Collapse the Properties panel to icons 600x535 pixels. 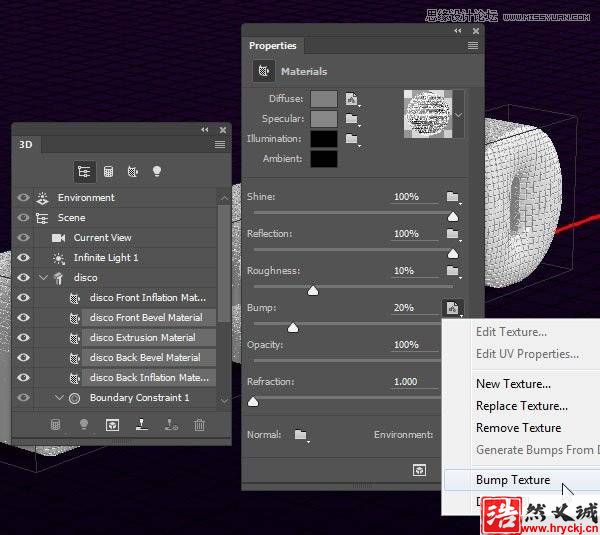pyautogui.click(x=458, y=31)
